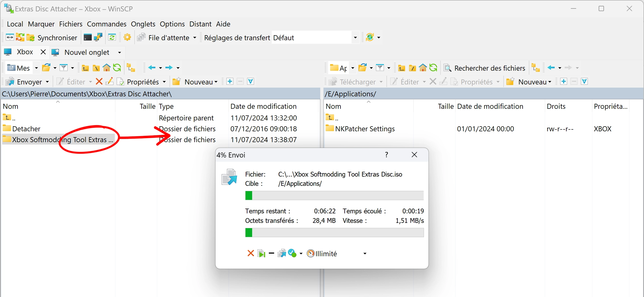Go to local parent directory icon
Viewport: 644px width, 297px height.
point(85,68)
